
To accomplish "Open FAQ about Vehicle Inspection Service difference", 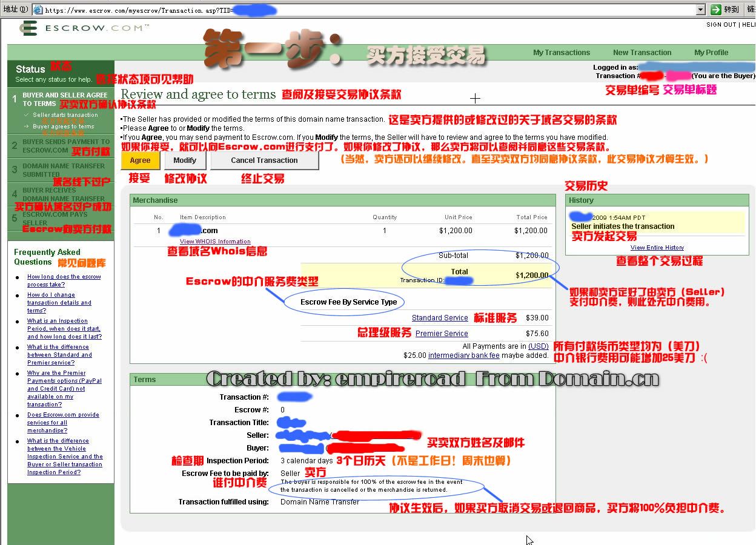I will point(65,457).
